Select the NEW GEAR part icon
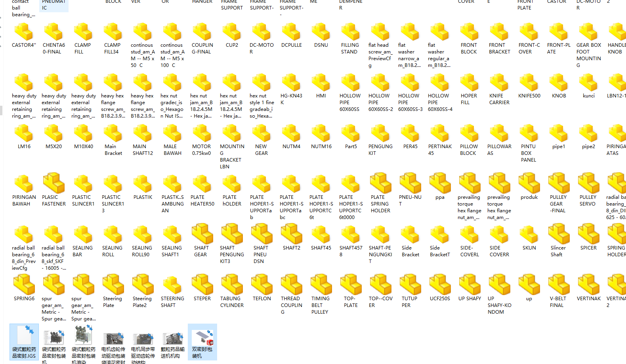Viewport: 626px width, 364px height. 261,133
